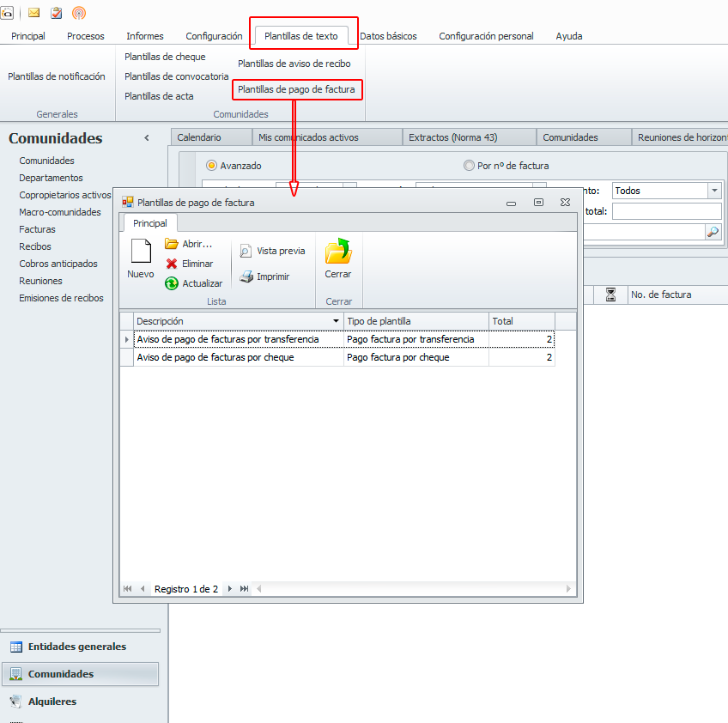Click the row indicator arrow of transferencia row
Image resolution: width=728 pixels, height=723 pixels.
[127, 339]
